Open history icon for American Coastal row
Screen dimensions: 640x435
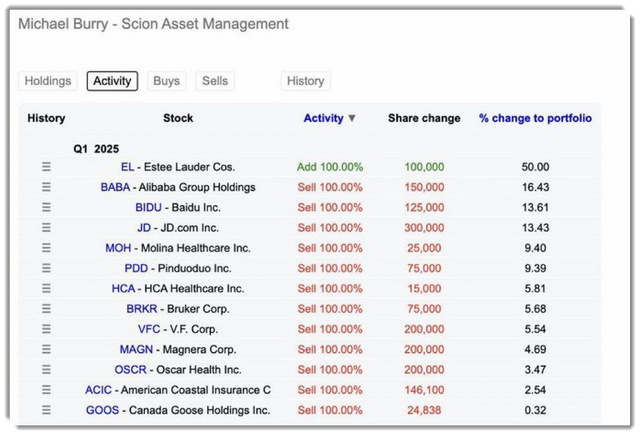pyautogui.click(x=47, y=390)
